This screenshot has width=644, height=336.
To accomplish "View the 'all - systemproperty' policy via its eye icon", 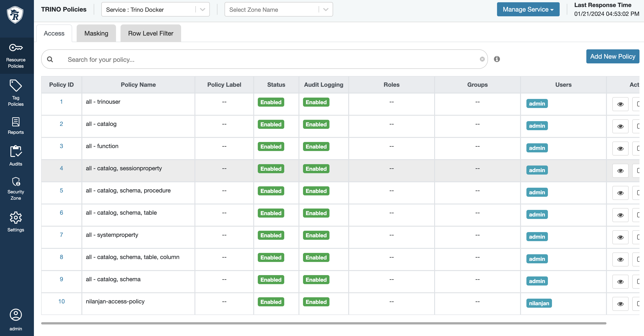I will tap(620, 237).
